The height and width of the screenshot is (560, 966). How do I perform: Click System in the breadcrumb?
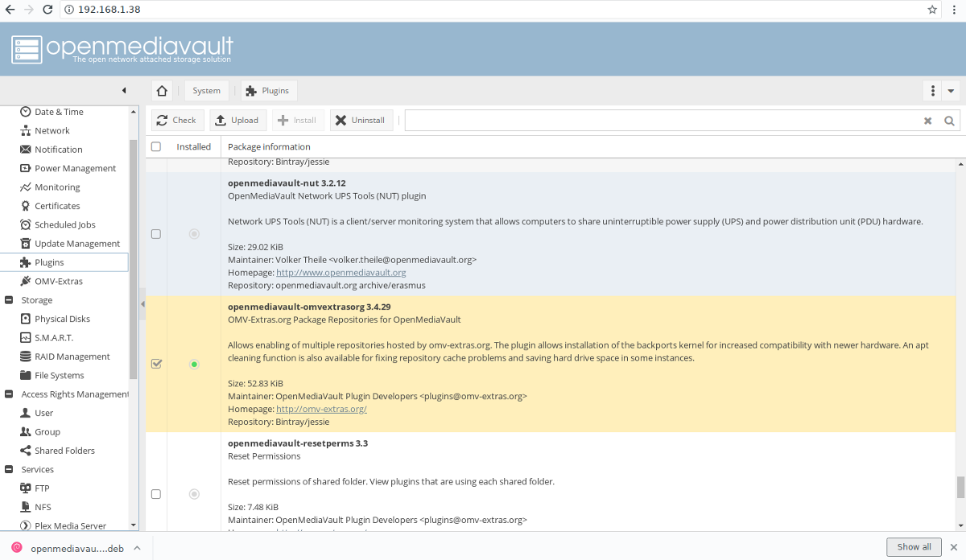coord(206,90)
